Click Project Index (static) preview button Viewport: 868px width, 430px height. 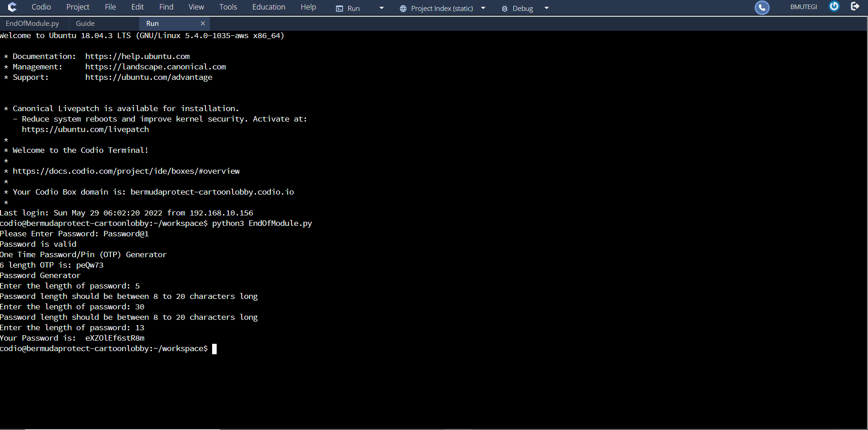[442, 9]
